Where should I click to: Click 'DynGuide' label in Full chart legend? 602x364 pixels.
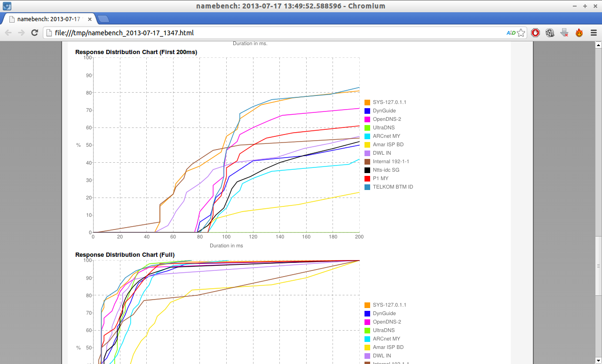[384, 313]
